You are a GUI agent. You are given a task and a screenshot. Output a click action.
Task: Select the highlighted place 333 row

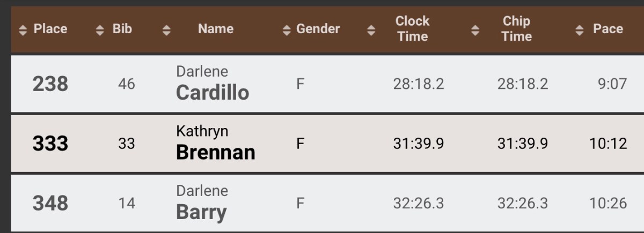[50, 144]
